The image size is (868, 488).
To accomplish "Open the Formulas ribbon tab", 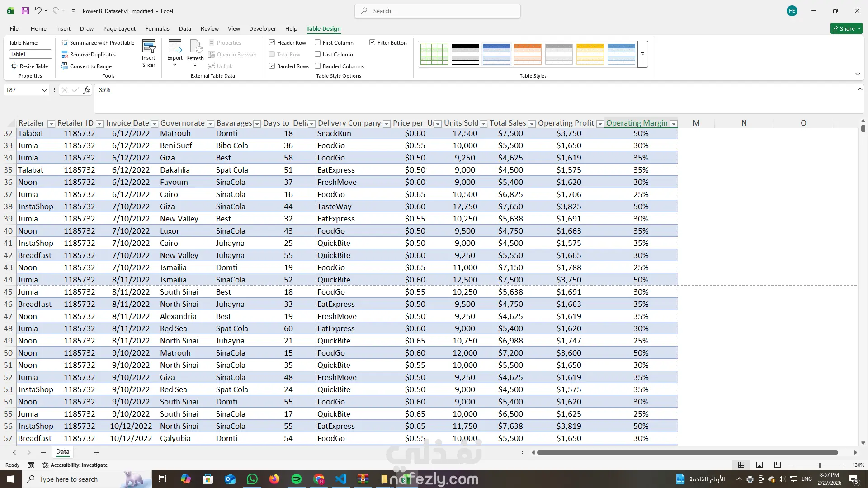I will [x=157, y=28].
